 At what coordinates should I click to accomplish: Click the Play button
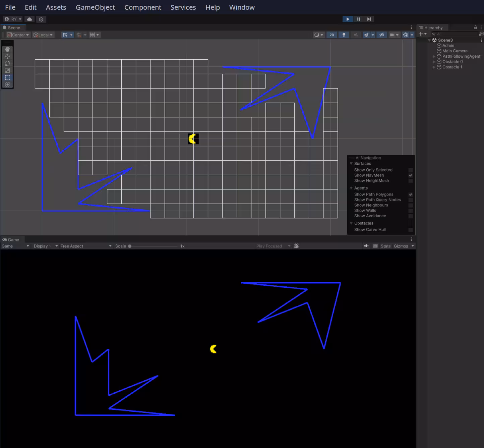[x=348, y=19]
